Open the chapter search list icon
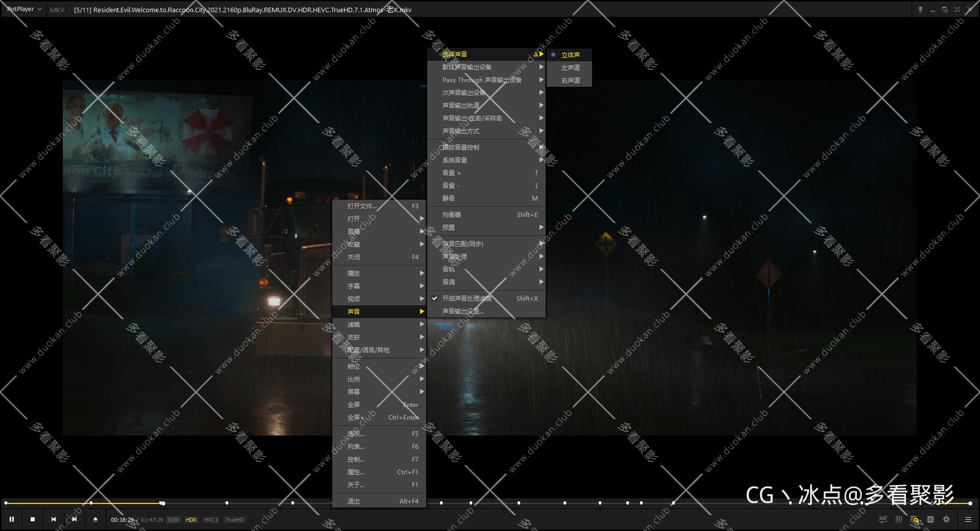The image size is (980, 531). point(914,519)
